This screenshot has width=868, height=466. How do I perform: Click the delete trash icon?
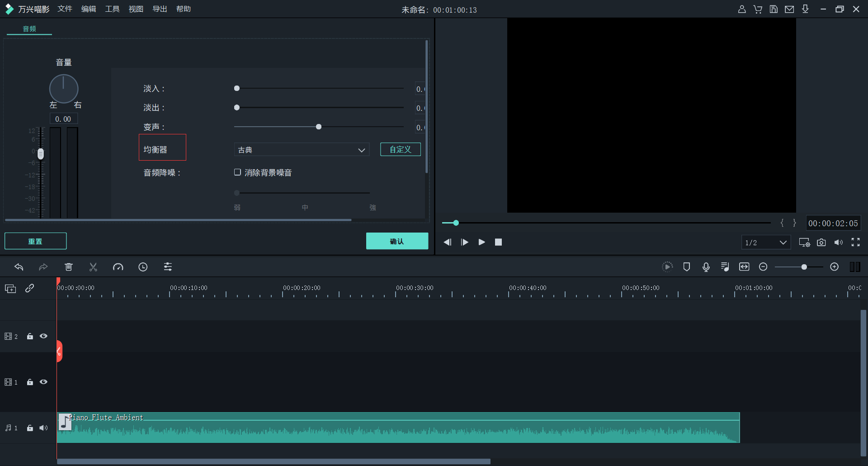coord(69,267)
